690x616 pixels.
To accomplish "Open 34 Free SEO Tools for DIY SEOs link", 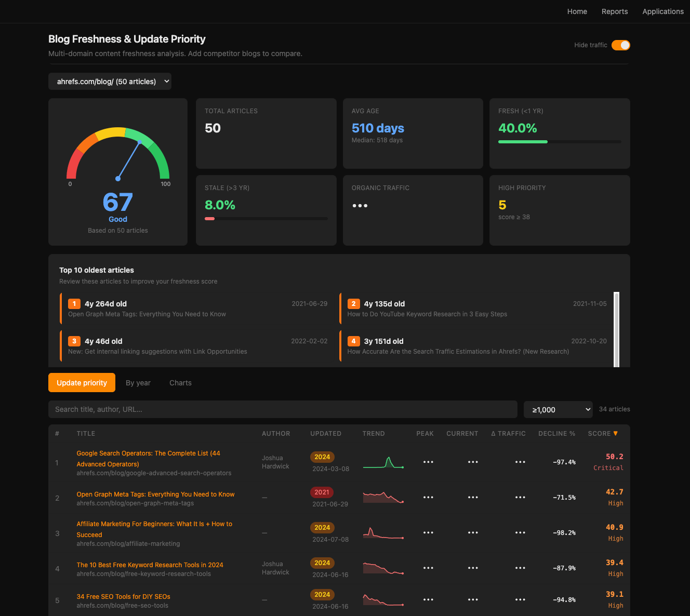I will click(x=123, y=596).
